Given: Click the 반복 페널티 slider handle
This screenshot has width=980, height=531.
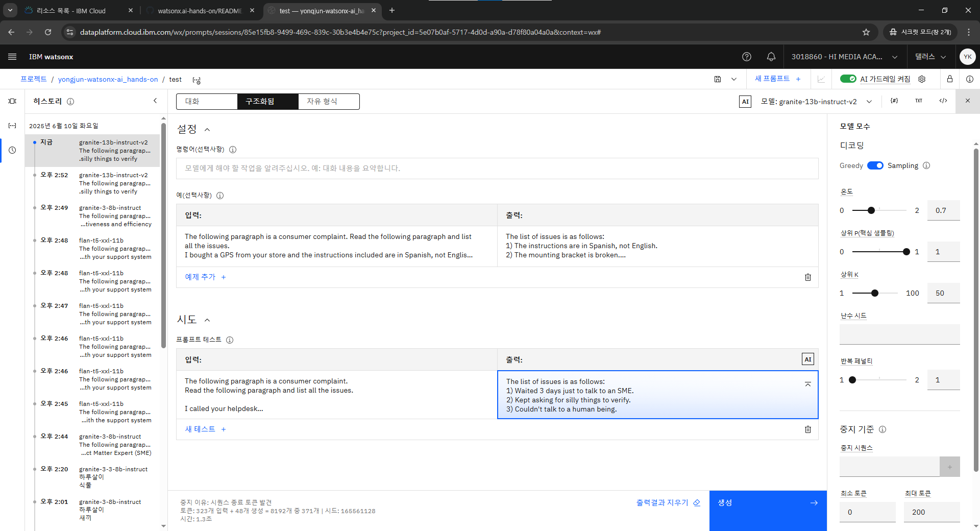Looking at the screenshot, I should [852, 380].
